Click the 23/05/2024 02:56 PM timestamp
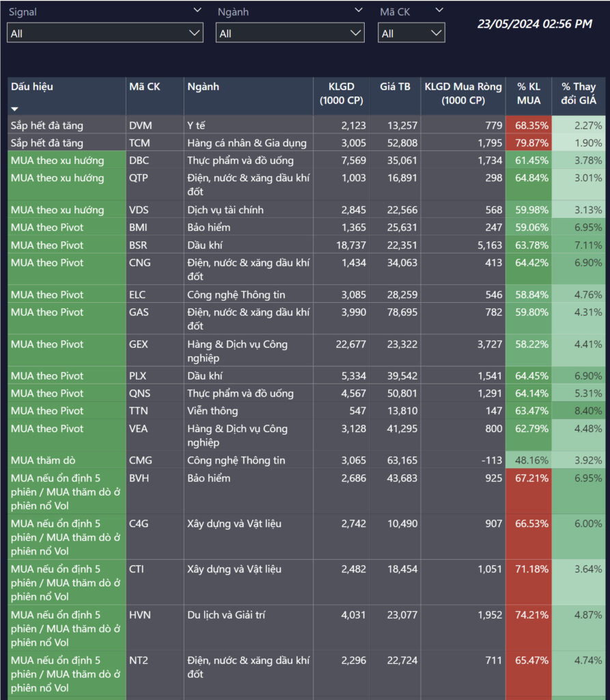Viewport: 610px width, 700px height. [x=534, y=24]
